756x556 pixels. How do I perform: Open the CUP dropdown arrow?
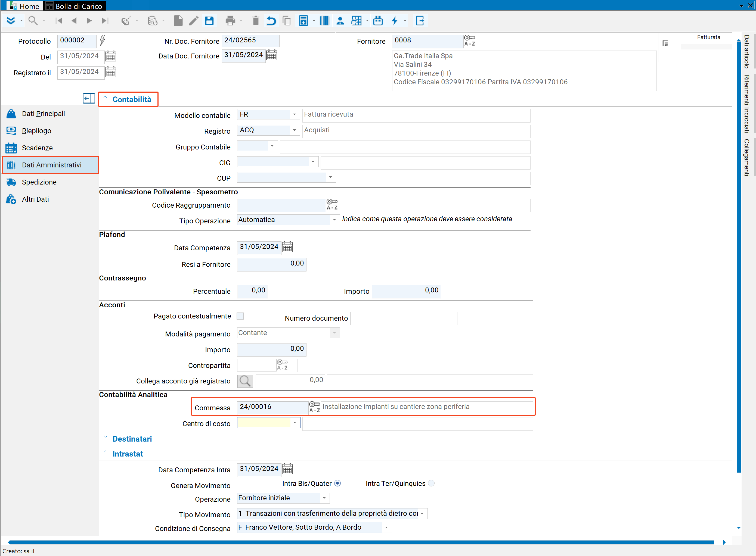click(x=330, y=177)
